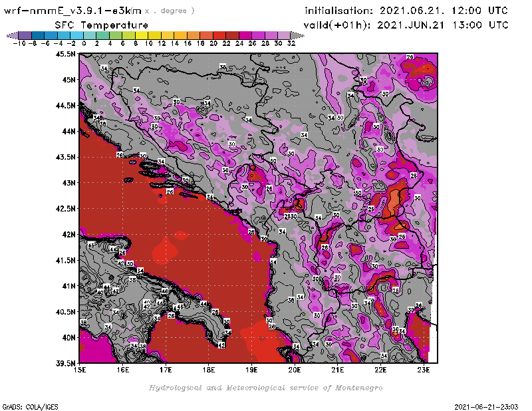Click the 44N latitude label
The height and width of the screenshot is (411, 532).
[x=68, y=131]
